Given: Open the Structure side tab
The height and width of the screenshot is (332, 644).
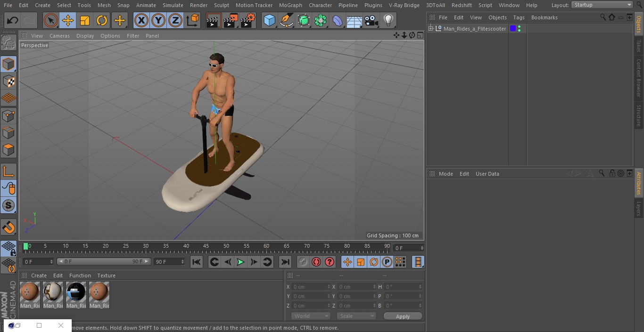Looking at the screenshot, I should pyautogui.click(x=639, y=116).
